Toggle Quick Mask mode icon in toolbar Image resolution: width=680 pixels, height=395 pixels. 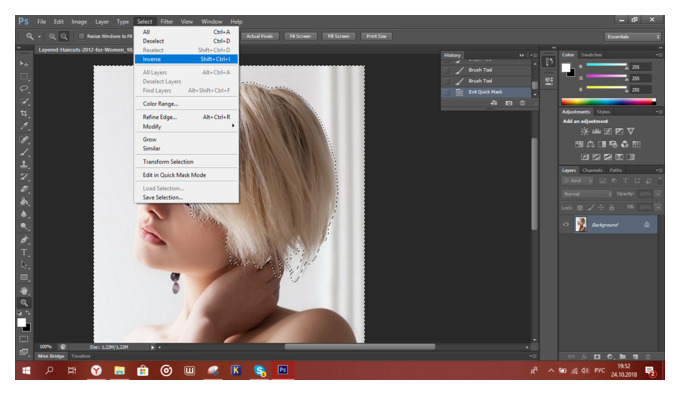point(24,339)
